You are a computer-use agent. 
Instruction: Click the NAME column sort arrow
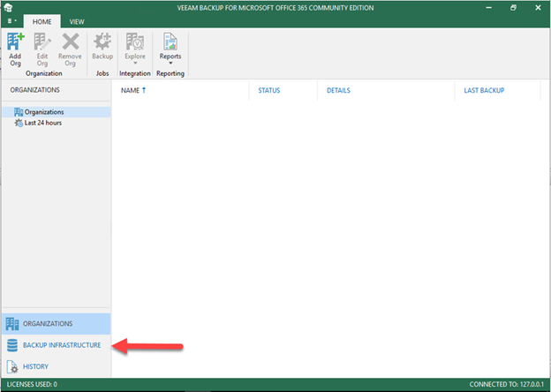[144, 90]
